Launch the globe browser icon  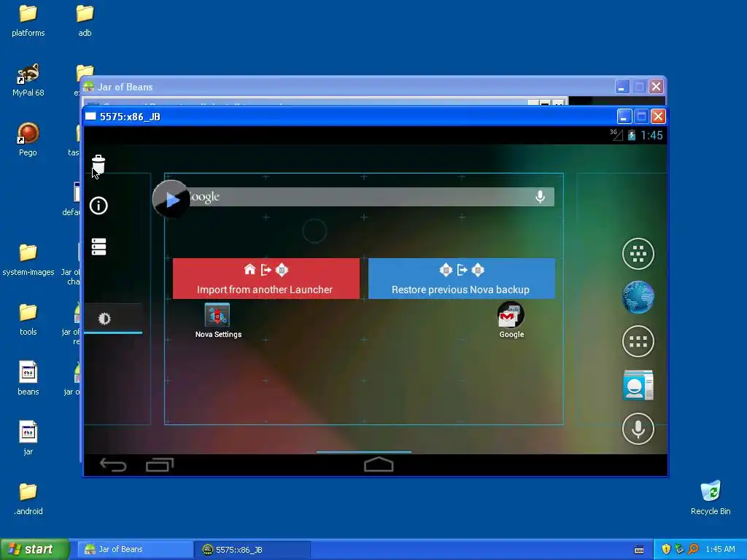638,297
